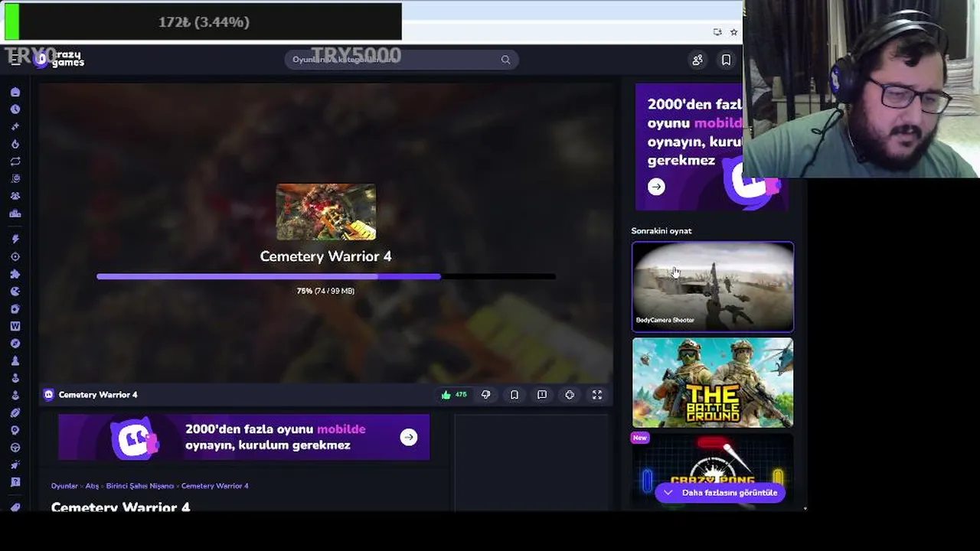Click the arrow on the mobile banner below the game
This screenshot has width=980, height=551.
tap(409, 438)
